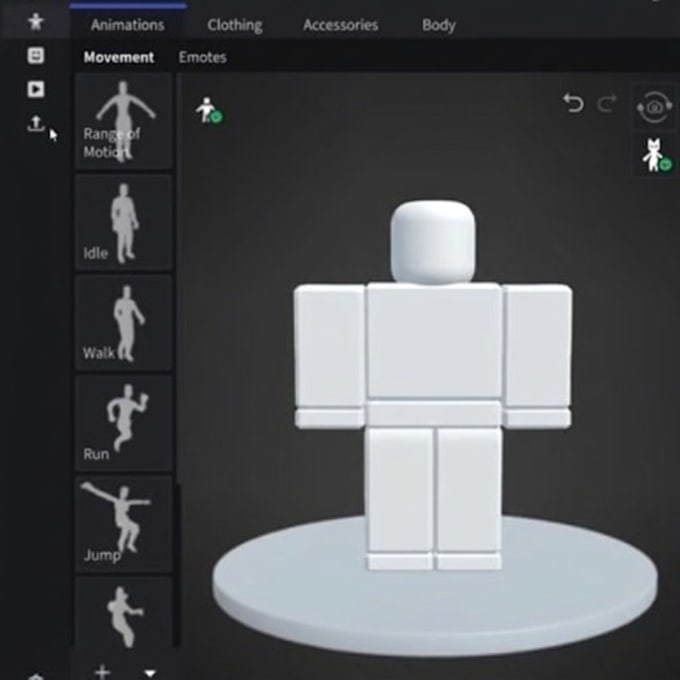Click the walking figure icon with green badge
This screenshot has width=680, height=680.
209,111
